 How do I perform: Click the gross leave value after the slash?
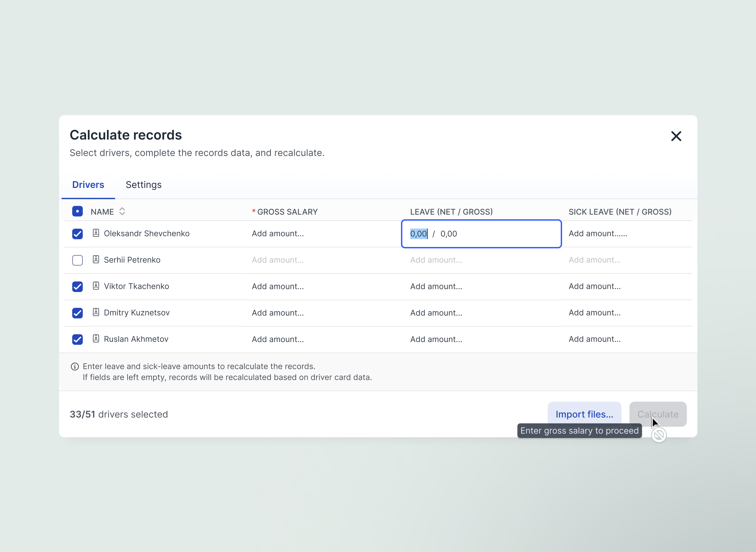pyautogui.click(x=449, y=234)
